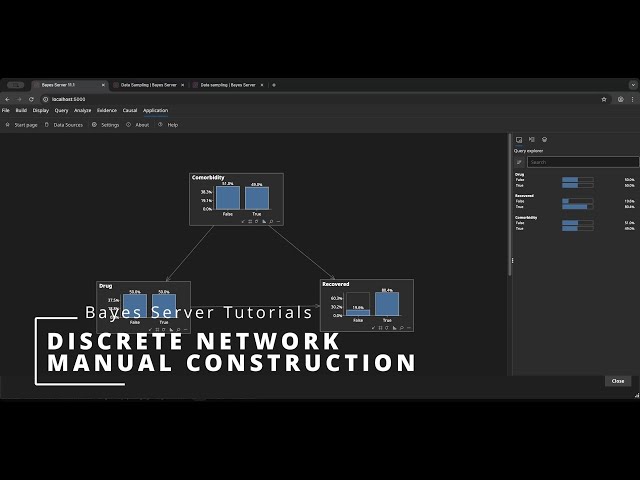Reload the localhost page

point(31,99)
